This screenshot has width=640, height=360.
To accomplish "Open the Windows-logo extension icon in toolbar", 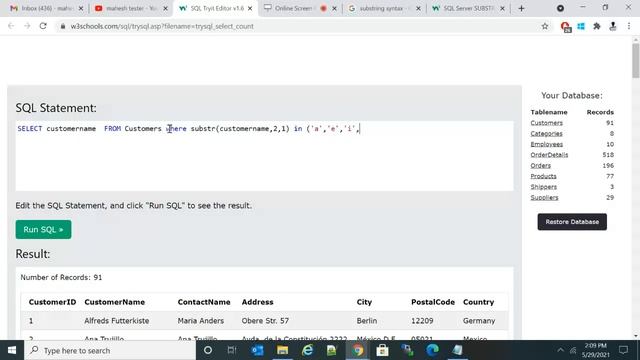I will (581, 26).
